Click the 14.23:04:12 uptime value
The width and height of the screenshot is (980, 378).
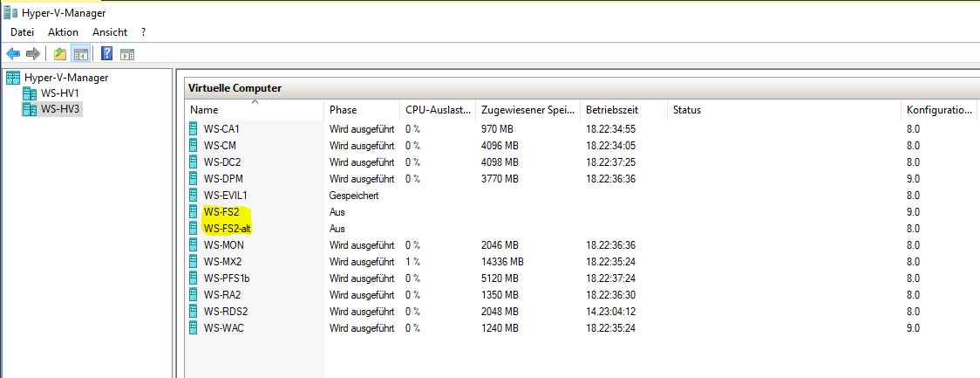click(610, 311)
